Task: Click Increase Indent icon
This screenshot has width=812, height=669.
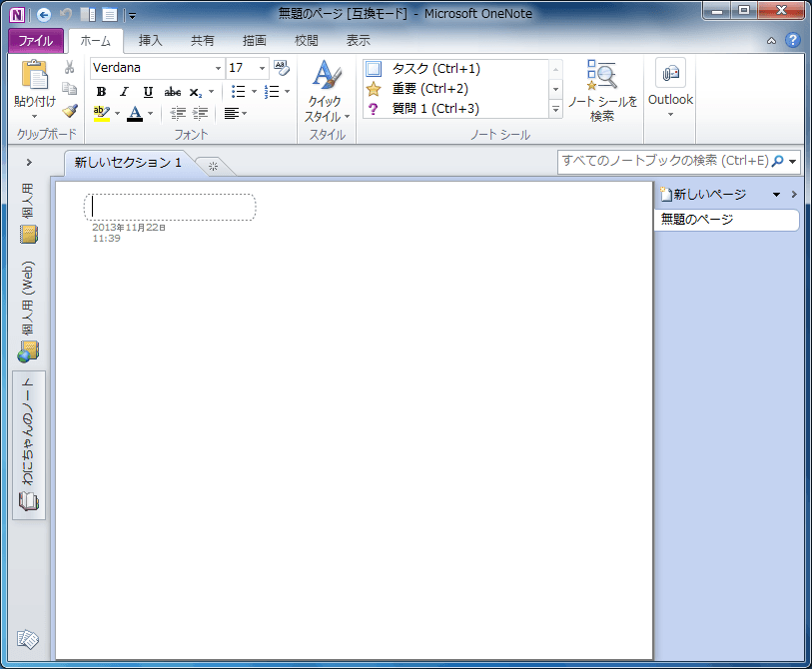Action: click(x=200, y=113)
